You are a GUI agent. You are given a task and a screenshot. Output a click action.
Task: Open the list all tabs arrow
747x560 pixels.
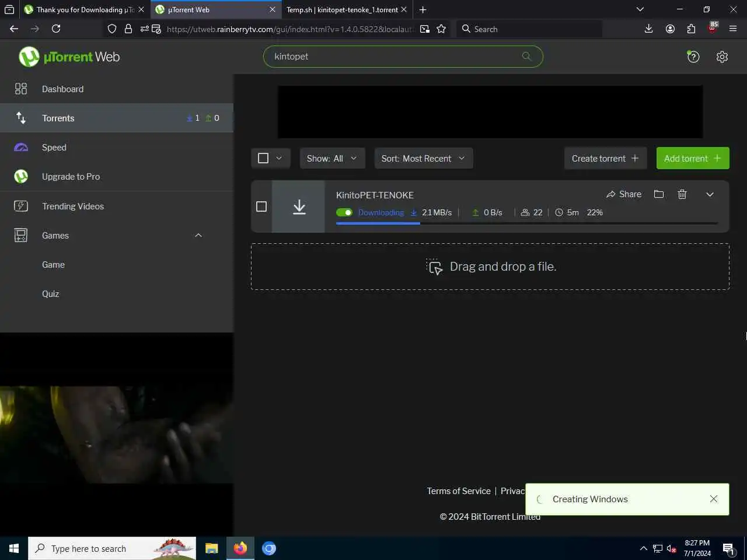coord(640,9)
